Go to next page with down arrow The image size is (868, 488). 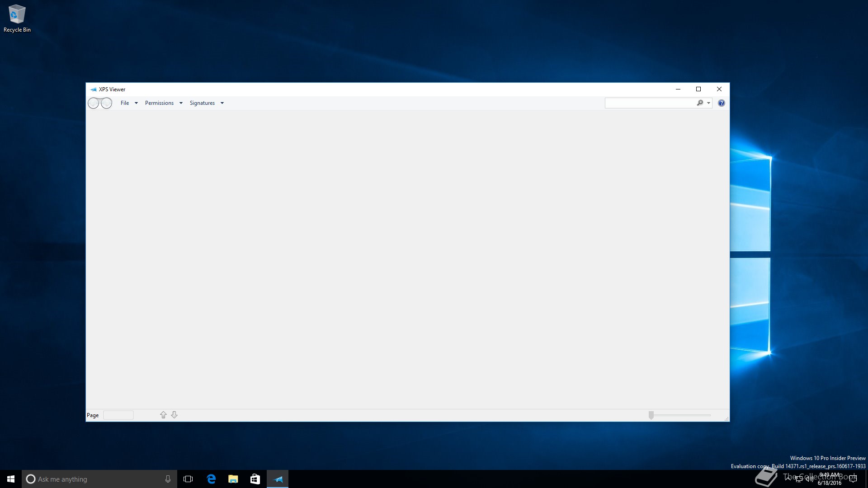[x=174, y=415]
